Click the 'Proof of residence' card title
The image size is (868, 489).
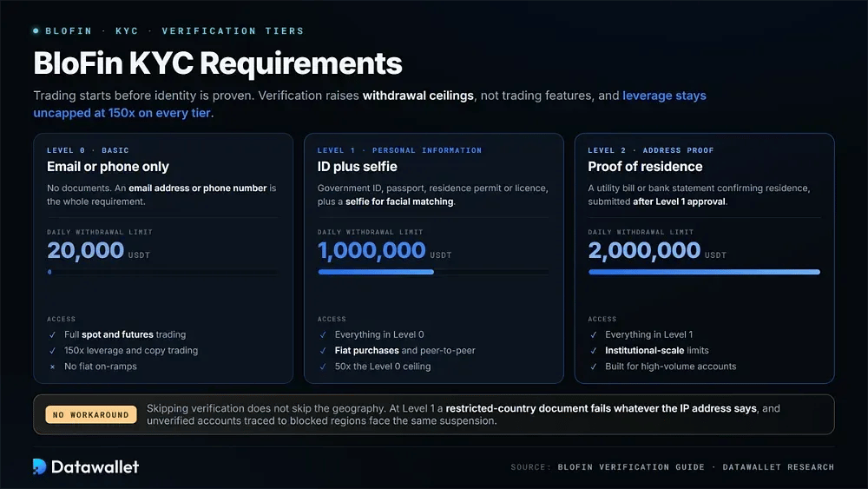click(x=645, y=167)
